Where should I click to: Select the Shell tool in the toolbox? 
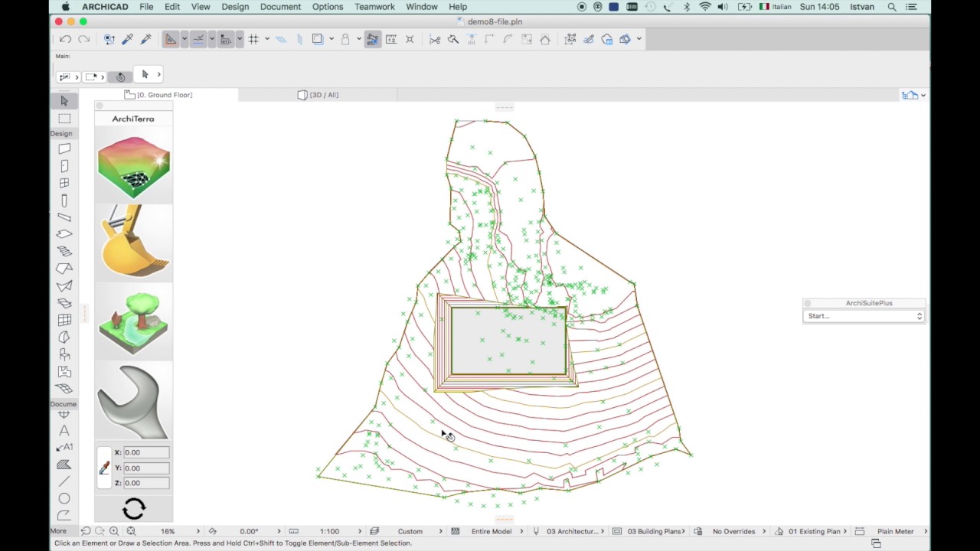[x=64, y=286]
